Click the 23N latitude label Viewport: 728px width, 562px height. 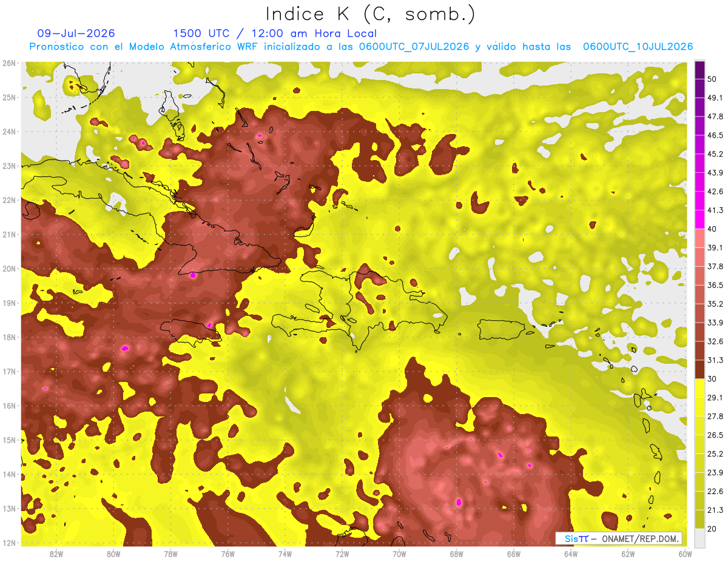pyautogui.click(x=8, y=166)
